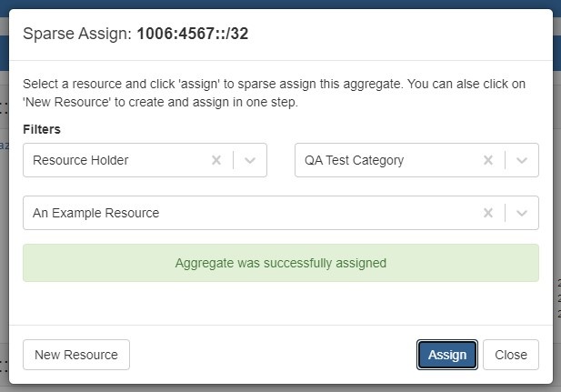Screen dimensions: 561x392
Task: Clear the Resource Holder filter selection
Action: pyautogui.click(x=216, y=160)
